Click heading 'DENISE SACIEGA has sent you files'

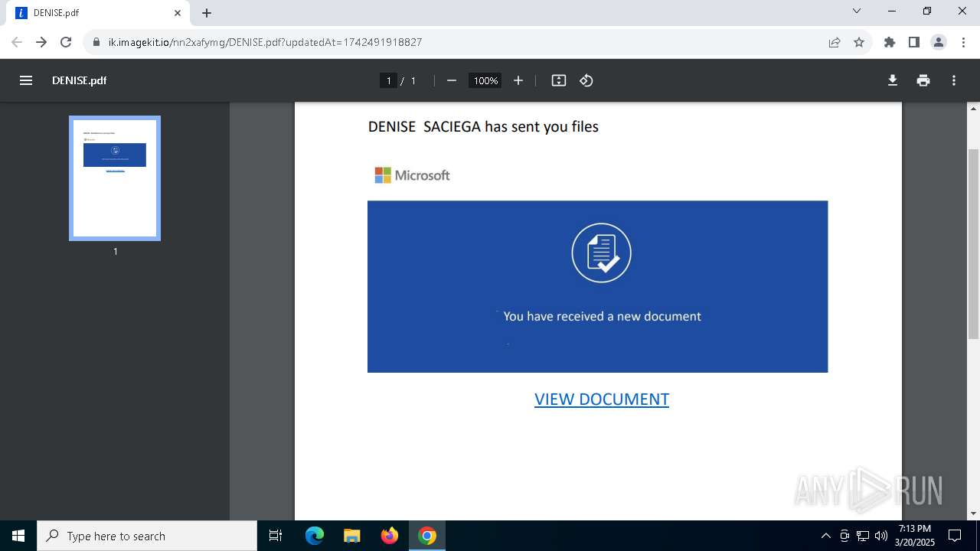tap(483, 126)
